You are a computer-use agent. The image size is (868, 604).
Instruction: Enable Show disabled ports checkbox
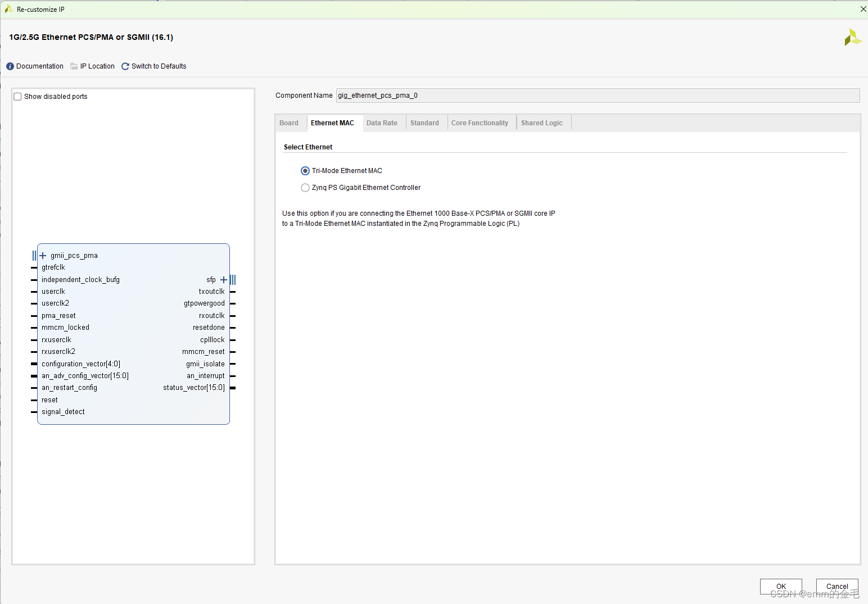pos(17,97)
